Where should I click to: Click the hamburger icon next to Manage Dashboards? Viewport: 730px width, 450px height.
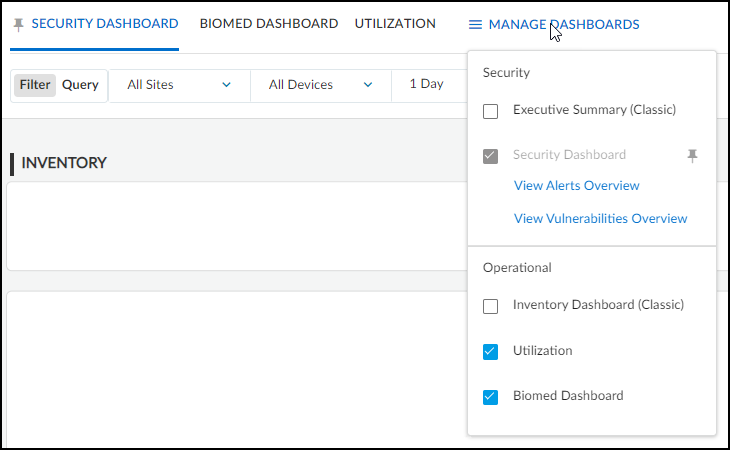[476, 24]
